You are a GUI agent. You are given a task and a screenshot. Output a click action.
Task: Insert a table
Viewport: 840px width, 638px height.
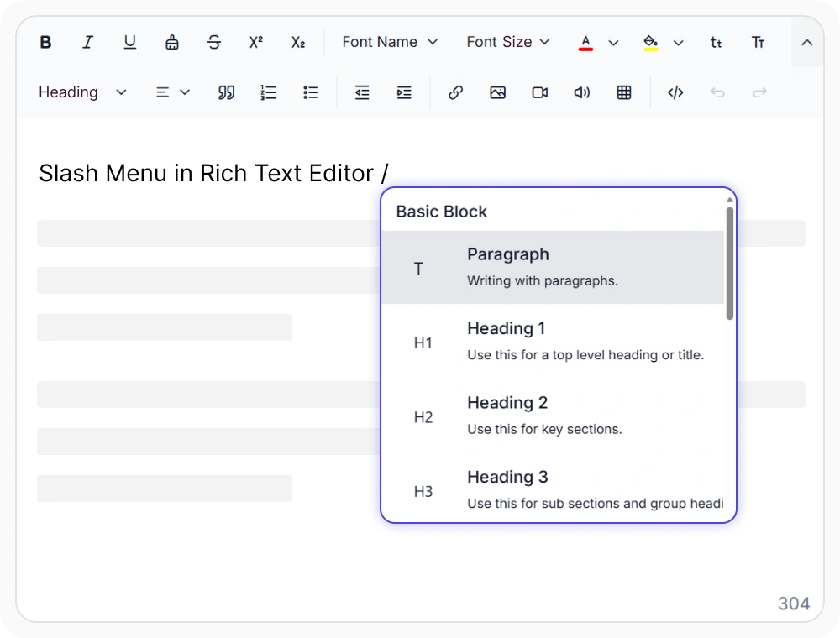tap(624, 92)
